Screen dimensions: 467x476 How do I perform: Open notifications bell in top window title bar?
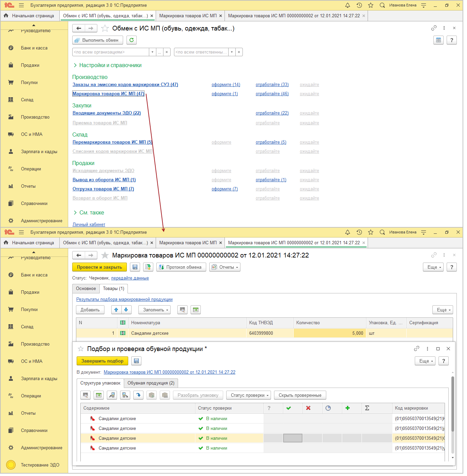(x=348, y=5)
